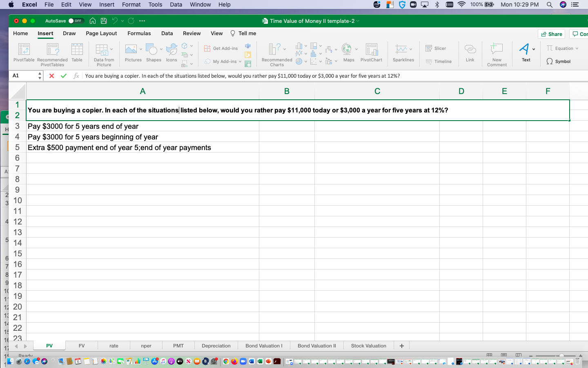Add a new sheet with the plus button
The height and width of the screenshot is (368, 588).
click(x=401, y=346)
